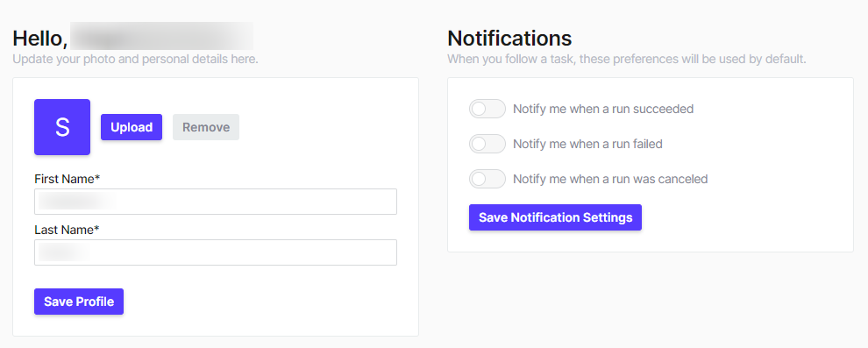Click the 'Notify me when a run was canceled' label
This screenshot has width=868, height=348.
click(610, 179)
